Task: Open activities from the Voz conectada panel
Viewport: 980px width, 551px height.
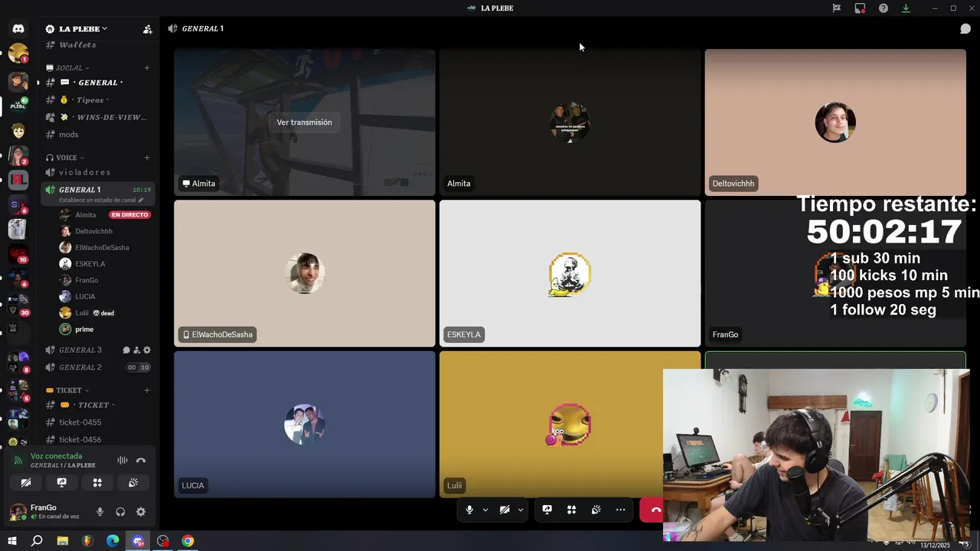Action: [97, 483]
